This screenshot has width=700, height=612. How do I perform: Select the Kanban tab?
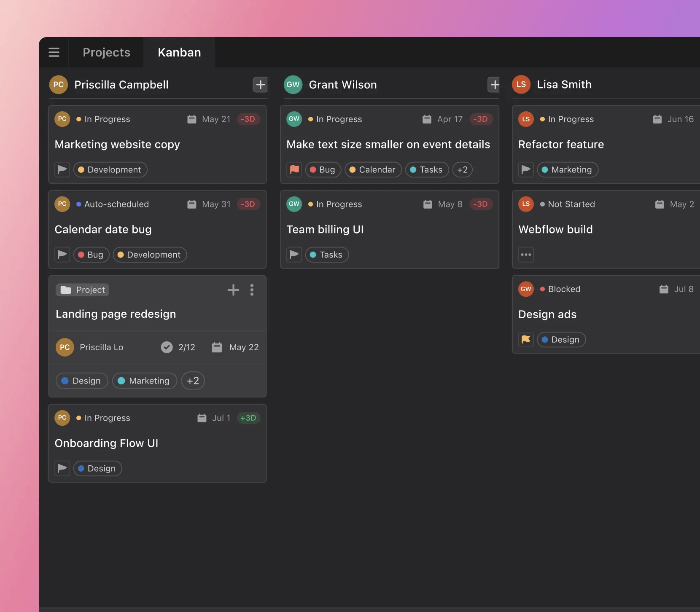click(x=179, y=52)
